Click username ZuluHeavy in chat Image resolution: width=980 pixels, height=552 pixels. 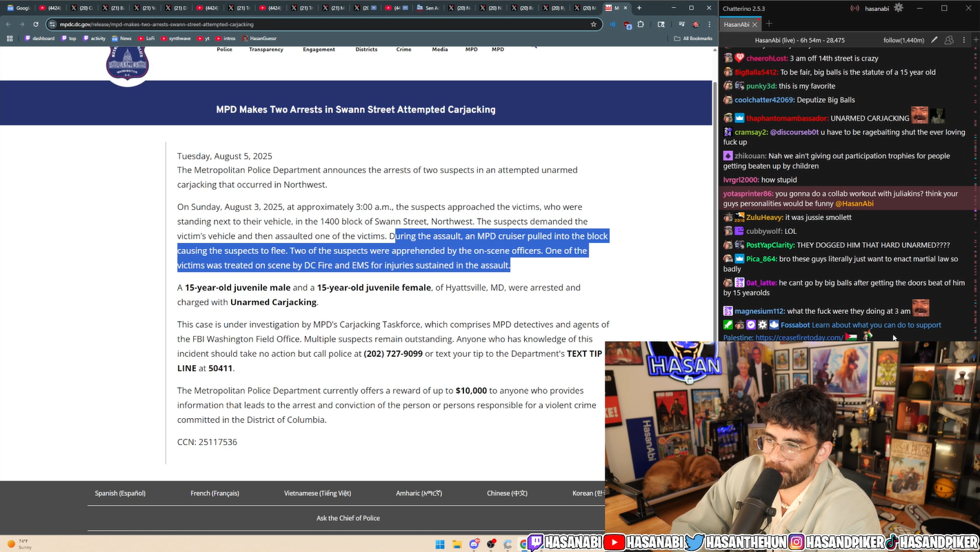pos(764,217)
